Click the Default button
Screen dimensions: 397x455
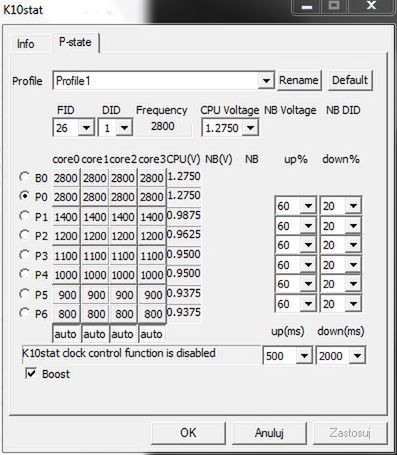pyautogui.click(x=350, y=80)
